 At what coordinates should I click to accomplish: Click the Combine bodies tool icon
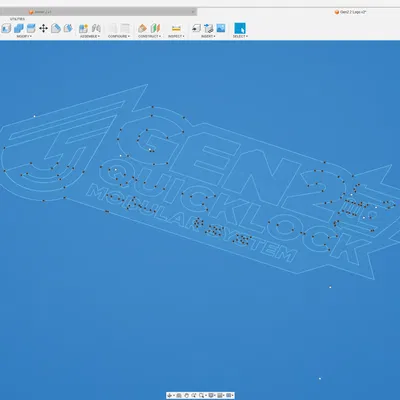point(19,28)
